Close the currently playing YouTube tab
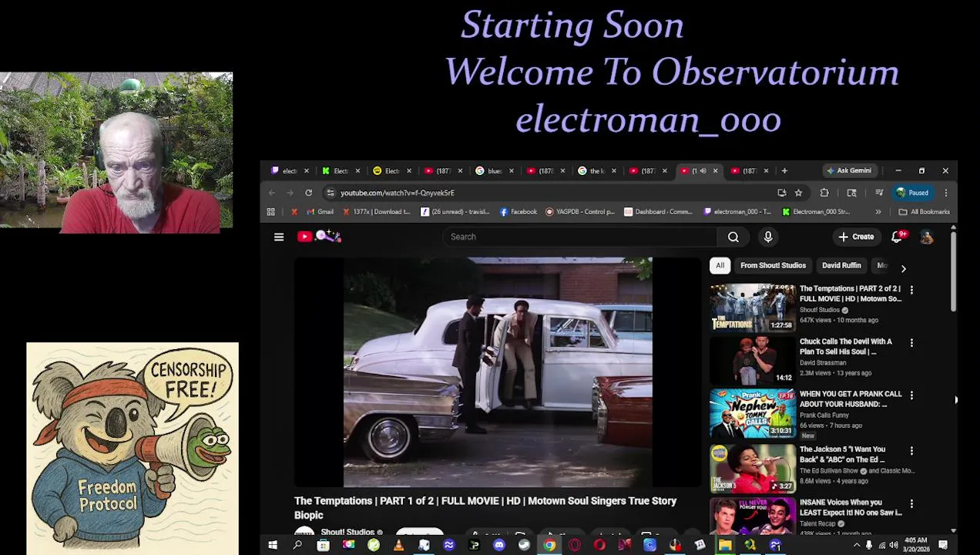980x555 pixels. tap(716, 171)
